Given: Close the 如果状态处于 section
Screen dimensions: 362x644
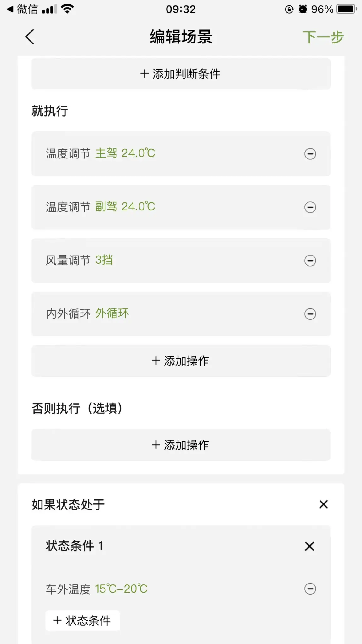Looking at the screenshot, I should coord(323,504).
